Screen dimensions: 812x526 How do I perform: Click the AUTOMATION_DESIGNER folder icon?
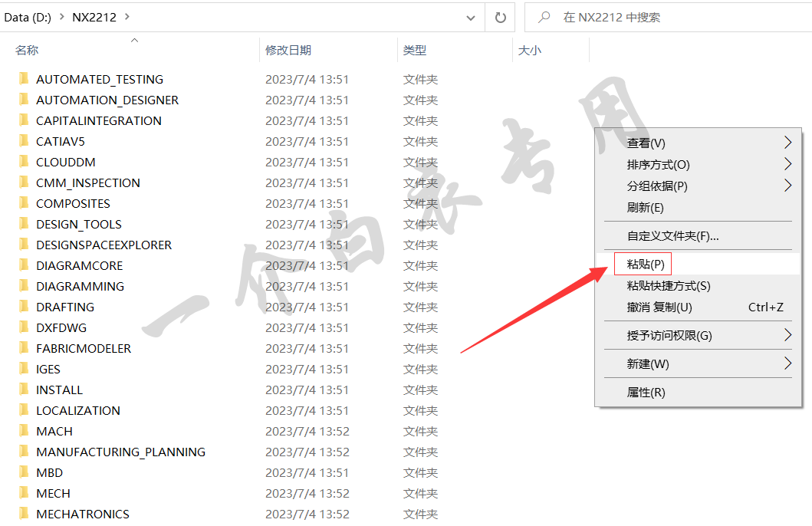[x=23, y=100]
